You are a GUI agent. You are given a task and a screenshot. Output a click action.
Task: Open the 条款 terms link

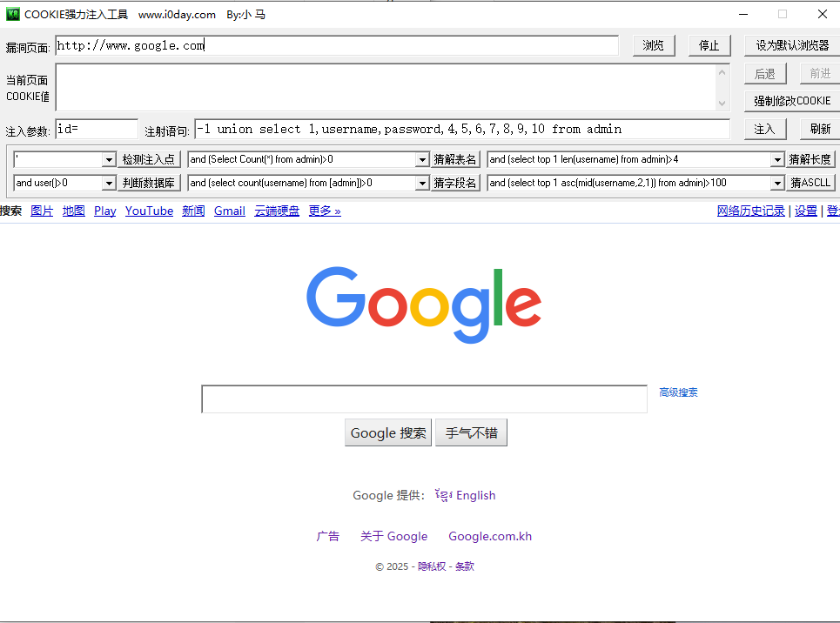[x=465, y=566]
